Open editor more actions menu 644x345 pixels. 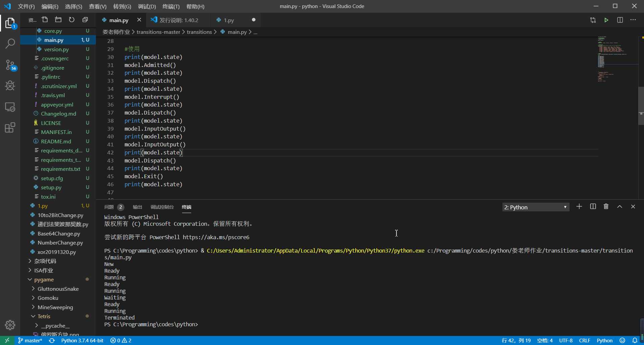(x=633, y=20)
